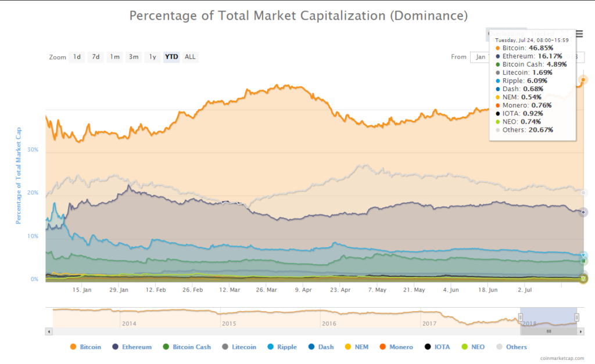Click the orange Bitcoin legend dot

pyautogui.click(x=72, y=347)
